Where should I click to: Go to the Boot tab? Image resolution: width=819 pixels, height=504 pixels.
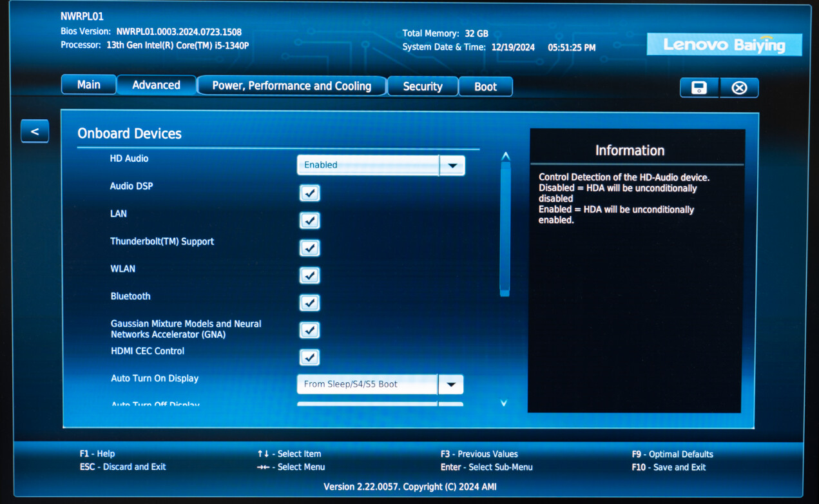(485, 86)
